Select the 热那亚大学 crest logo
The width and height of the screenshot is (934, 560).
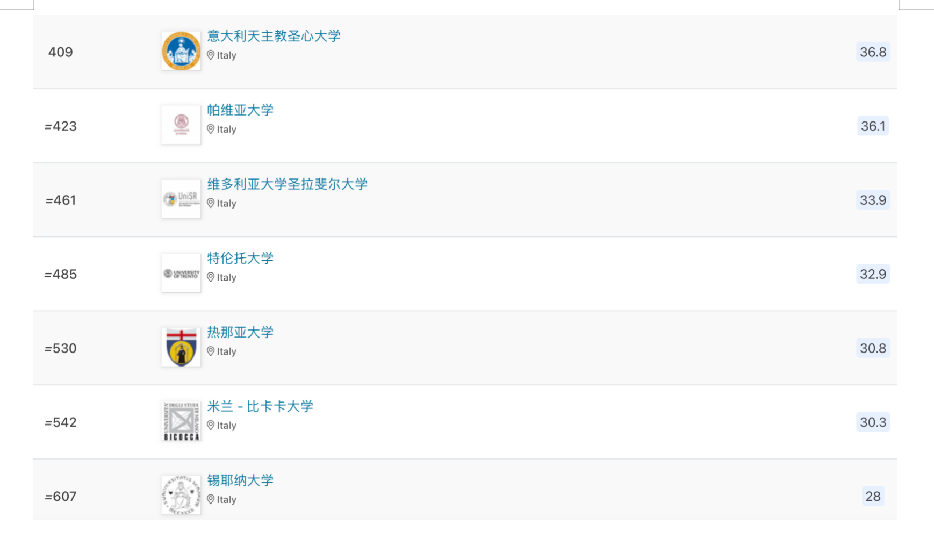[181, 347]
